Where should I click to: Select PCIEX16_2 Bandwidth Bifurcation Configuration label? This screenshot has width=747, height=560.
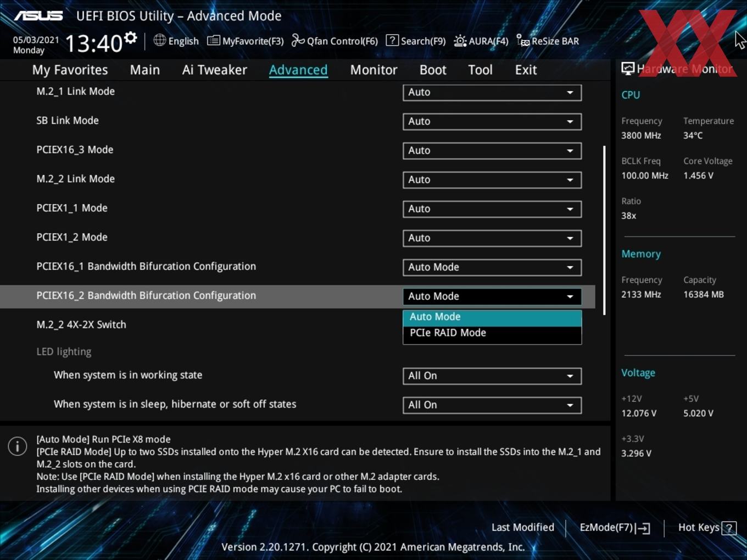pos(146,295)
